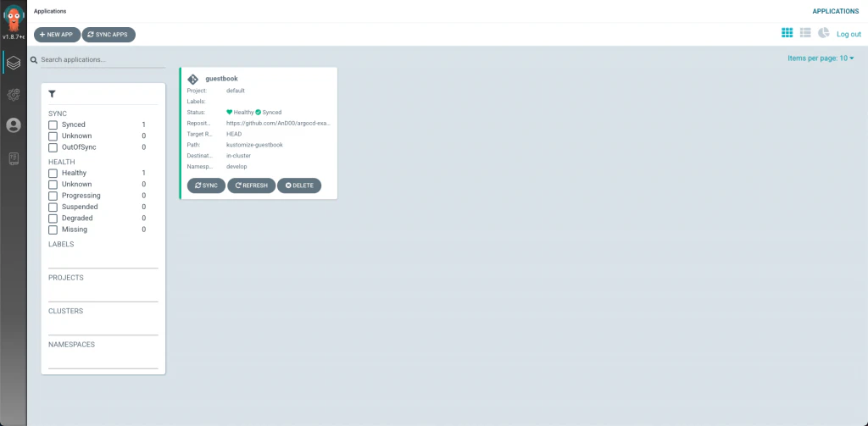868x426 pixels.
Task: Check the Suspended health filter
Action: pos(53,207)
